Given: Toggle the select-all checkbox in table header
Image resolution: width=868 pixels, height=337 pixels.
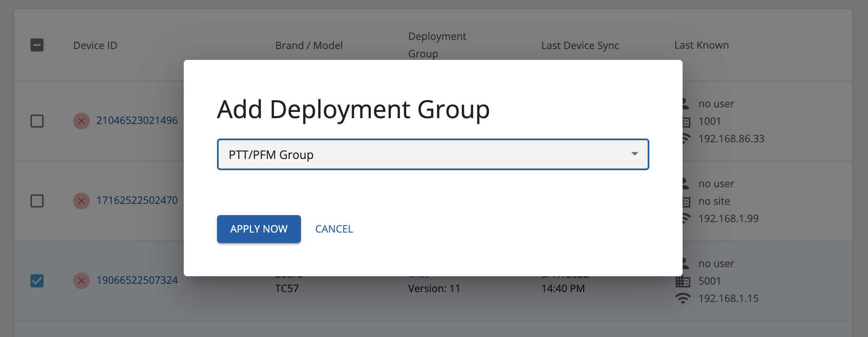Looking at the screenshot, I should (37, 45).
